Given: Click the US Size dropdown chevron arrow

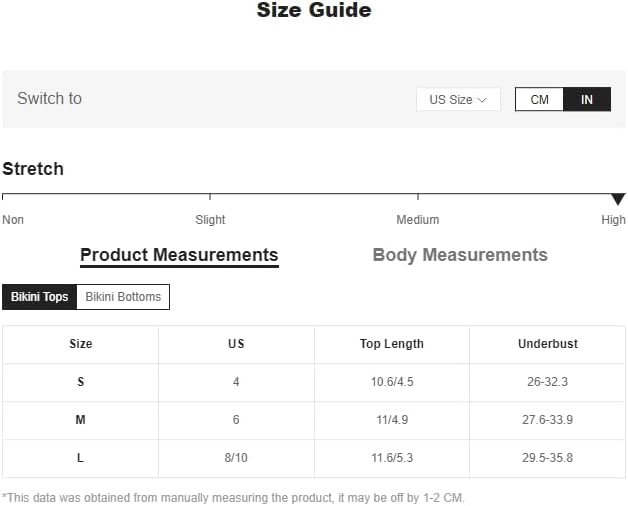Looking at the screenshot, I should pyautogui.click(x=482, y=100).
